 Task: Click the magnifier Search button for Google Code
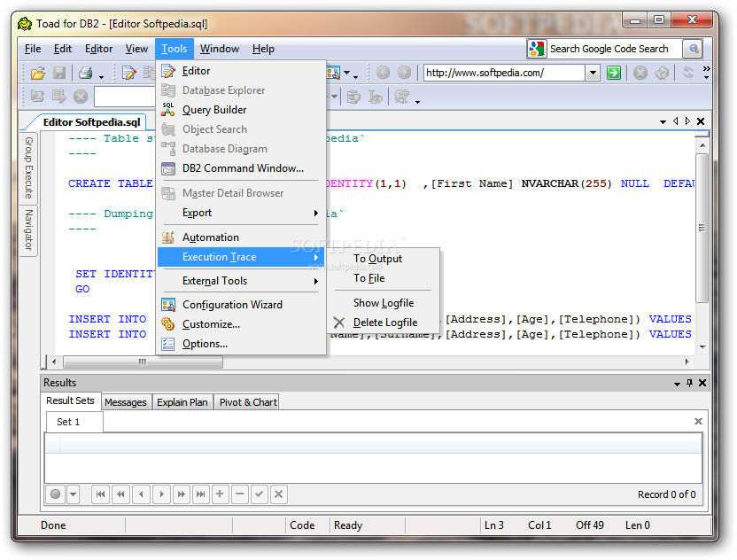[x=694, y=49]
